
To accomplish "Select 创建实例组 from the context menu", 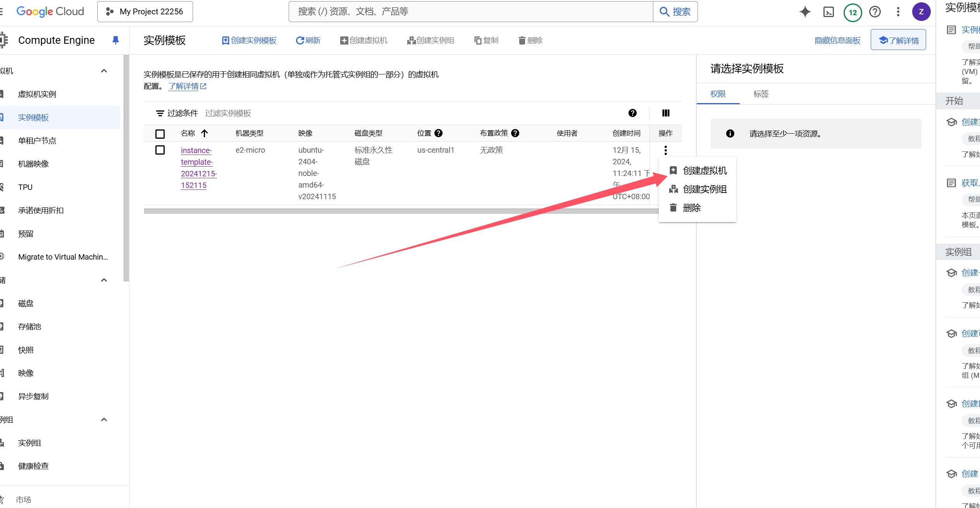I will pos(704,189).
